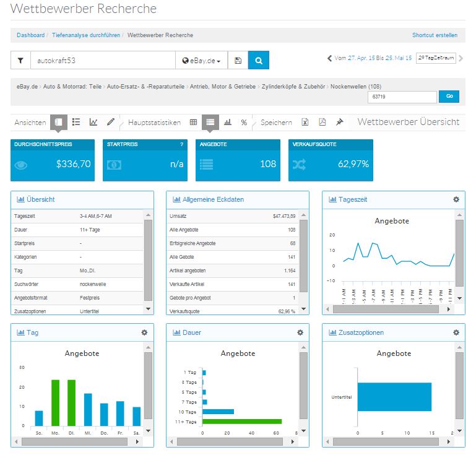Click the category ID field 63719

pyautogui.click(x=402, y=97)
